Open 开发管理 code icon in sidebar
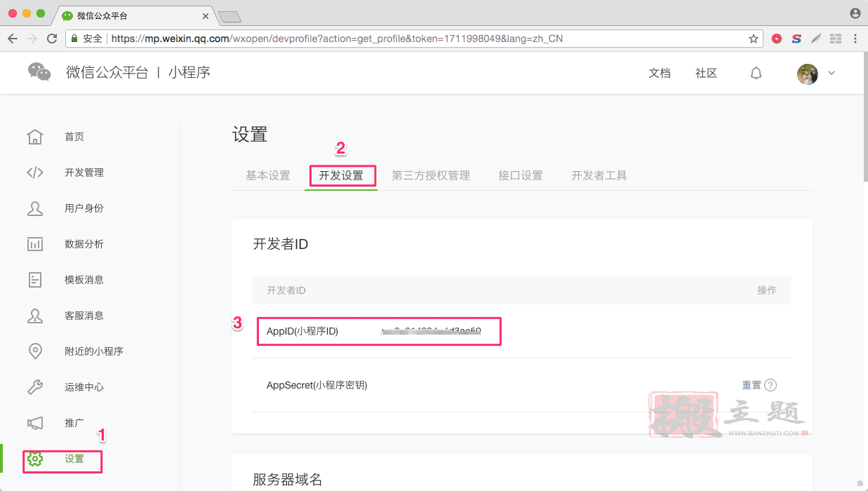Screen dimensions: 868x491 [x=35, y=173]
